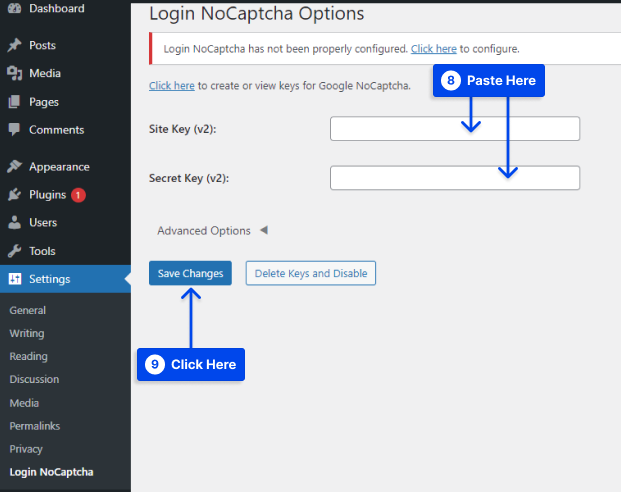Click the Users person icon
This screenshot has height=492, width=621.
15,222
